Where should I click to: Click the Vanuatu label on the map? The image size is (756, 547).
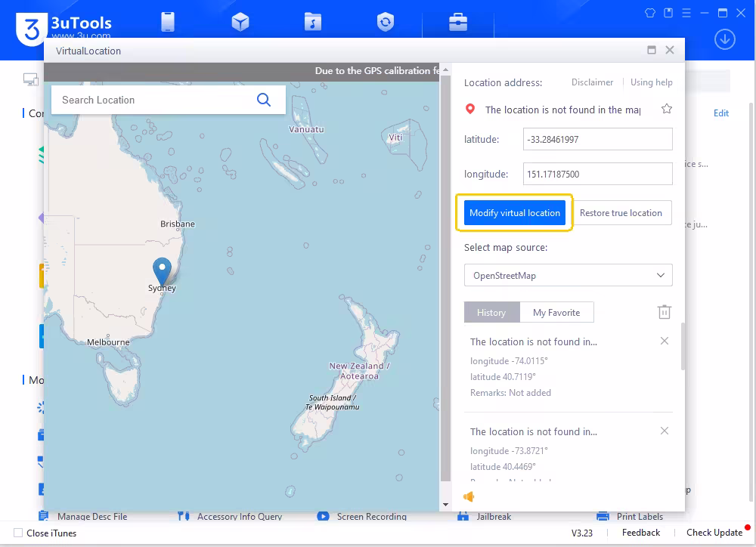coord(306,129)
